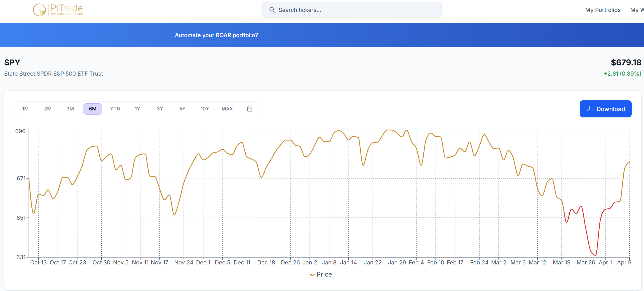Click the Mar 26 x-axis label
The height and width of the screenshot is (291, 644).
coord(585,263)
